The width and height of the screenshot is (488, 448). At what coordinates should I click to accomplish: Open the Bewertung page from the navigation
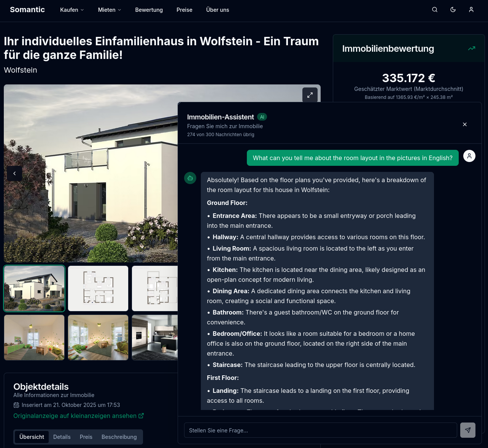[149, 10]
